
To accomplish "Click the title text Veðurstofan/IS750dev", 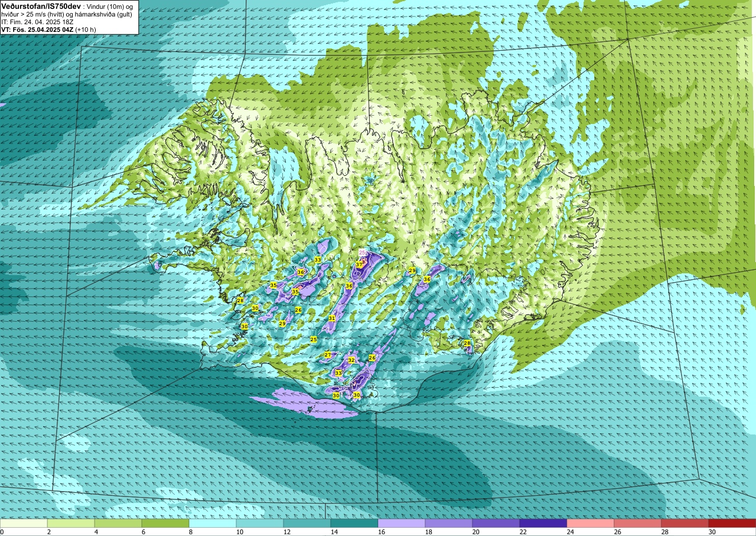I will coord(41,6).
